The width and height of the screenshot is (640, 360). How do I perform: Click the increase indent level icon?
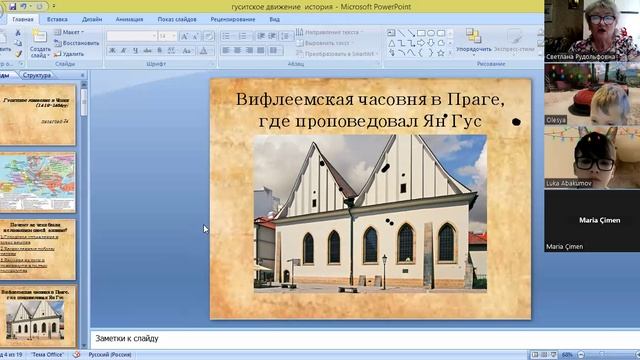pos(273,36)
